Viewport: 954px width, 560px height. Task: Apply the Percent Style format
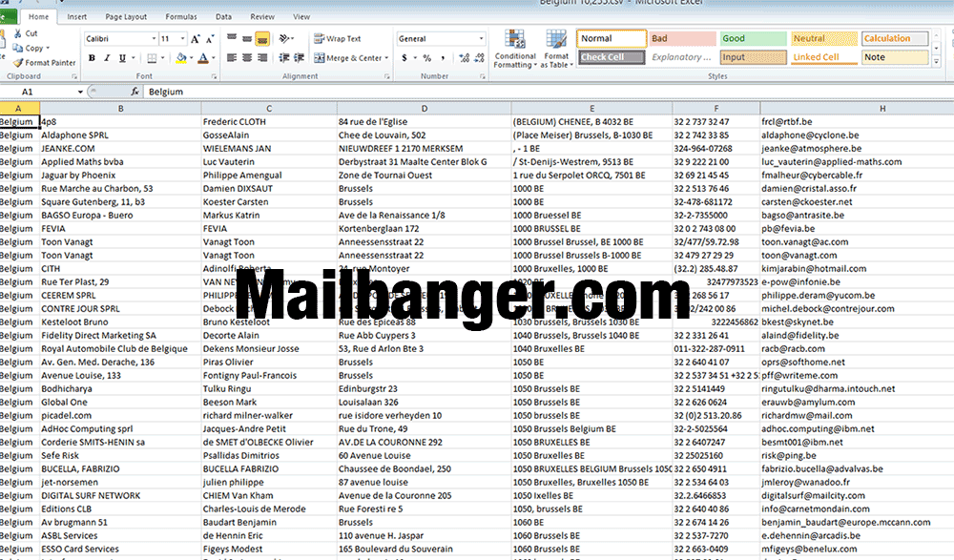coord(427,58)
